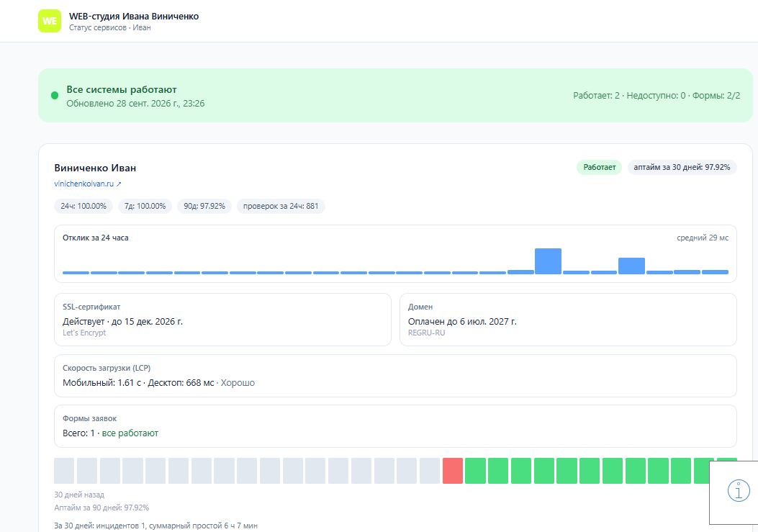This screenshot has height=532, width=758.
Task: Click the green WE studio logo
Action: (50, 21)
